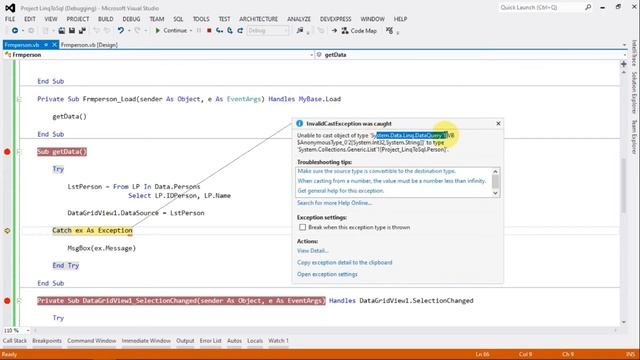Open the Breakpoints tab
The height and width of the screenshot is (360, 640).
pyautogui.click(x=47, y=341)
